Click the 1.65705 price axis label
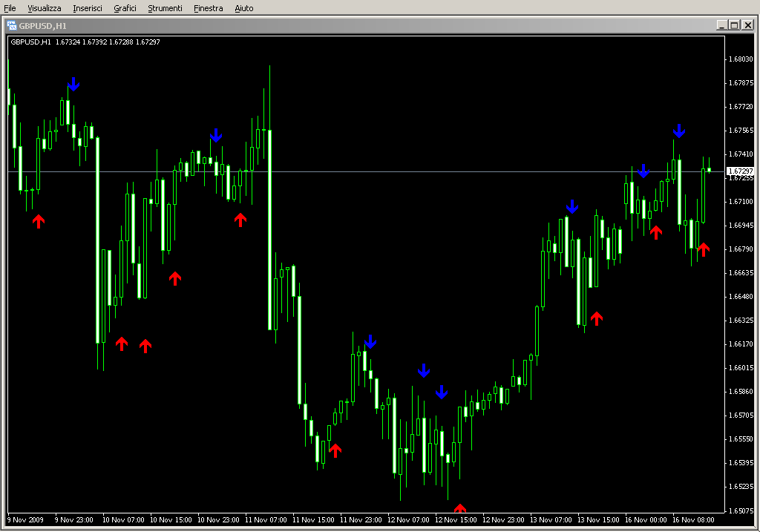Image resolution: width=760 pixels, height=532 pixels. [741, 416]
